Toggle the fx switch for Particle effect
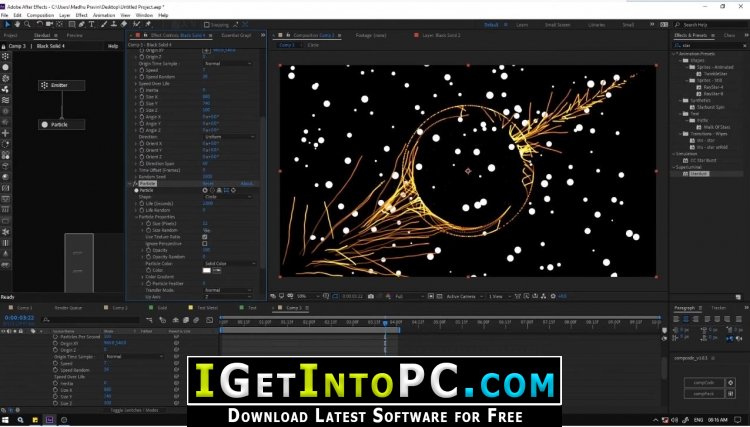This screenshot has width=750, height=427. (135, 184)
